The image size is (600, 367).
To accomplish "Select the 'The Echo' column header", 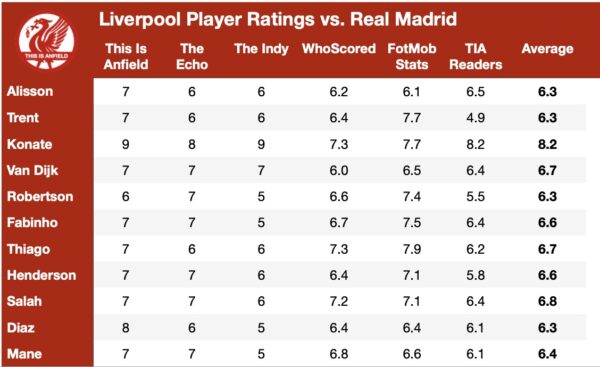I will pyautogui.click(x=192, y=56).
